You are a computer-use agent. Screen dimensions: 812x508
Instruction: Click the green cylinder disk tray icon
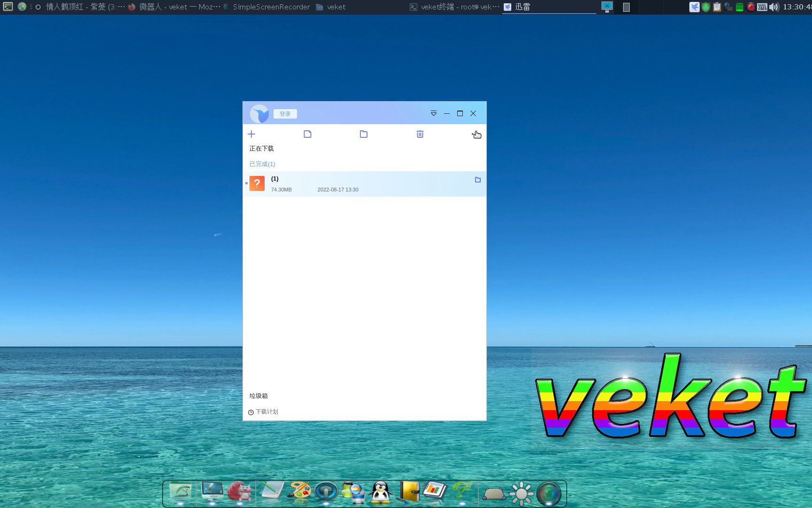click(740, 7)
